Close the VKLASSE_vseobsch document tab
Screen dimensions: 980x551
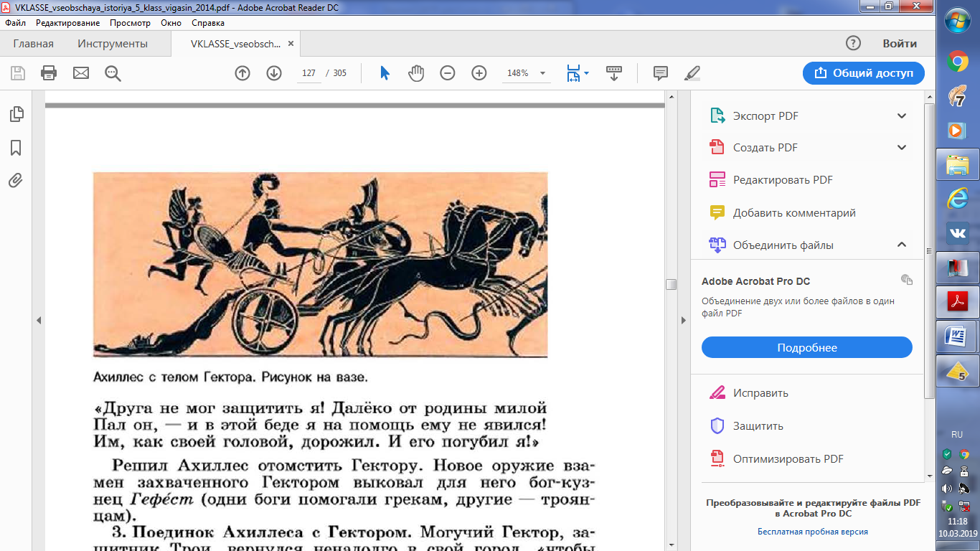click(291, 44)
